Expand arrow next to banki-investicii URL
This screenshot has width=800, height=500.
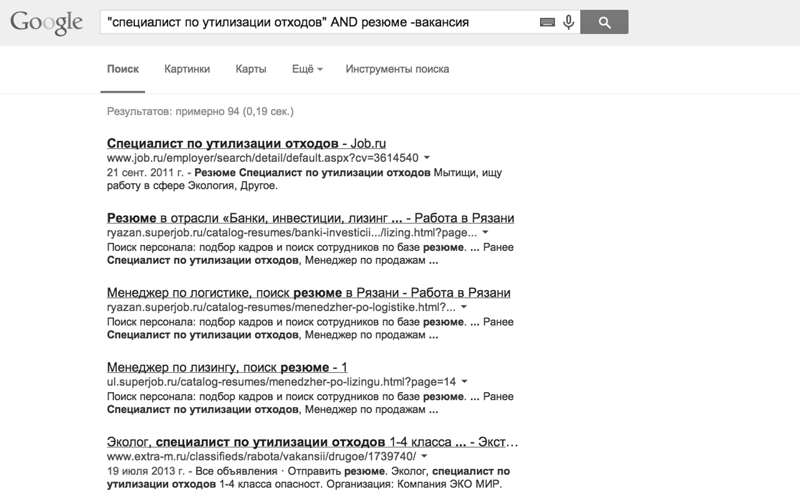tap(478, 233)
